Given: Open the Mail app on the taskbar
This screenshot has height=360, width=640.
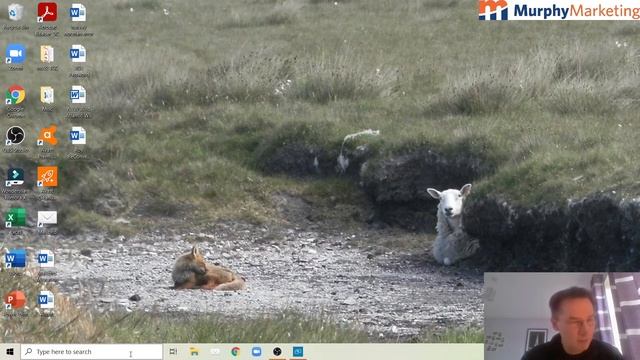Looking at the screenshot, I should point(215,351).
